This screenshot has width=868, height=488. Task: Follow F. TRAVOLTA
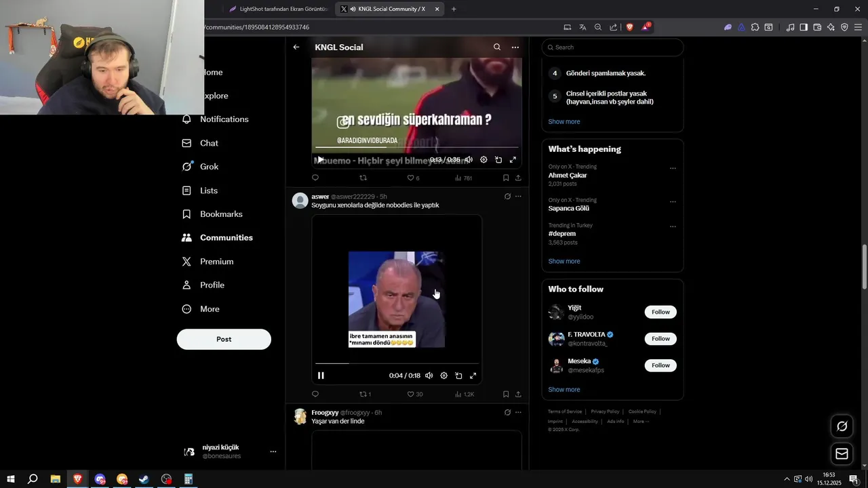point(660,339)
